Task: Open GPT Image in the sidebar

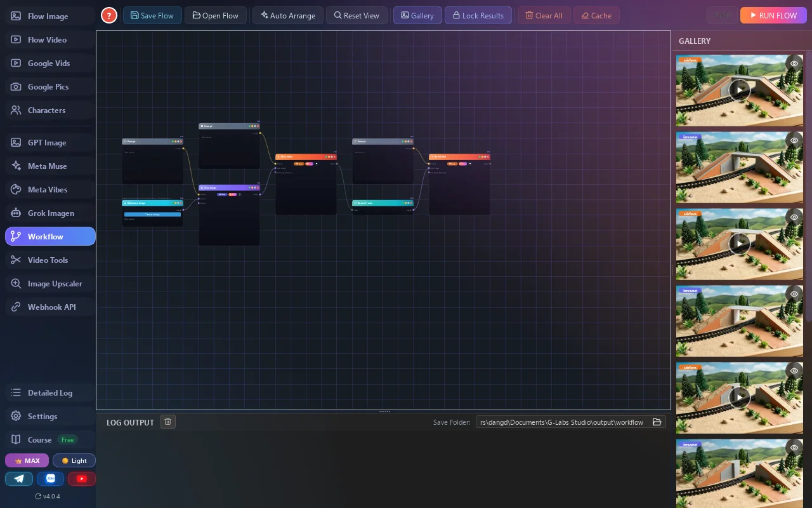Action: (x=50, y=142)
